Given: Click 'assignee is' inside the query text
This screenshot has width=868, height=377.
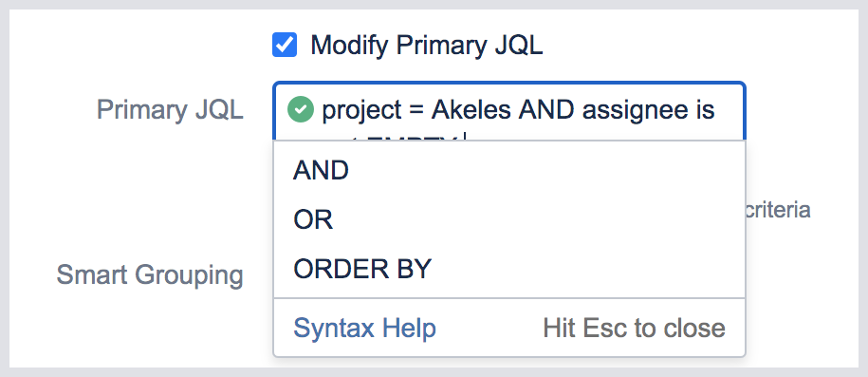Looking at the screenshot, I should pyautogui.click(x=648, y=111).
